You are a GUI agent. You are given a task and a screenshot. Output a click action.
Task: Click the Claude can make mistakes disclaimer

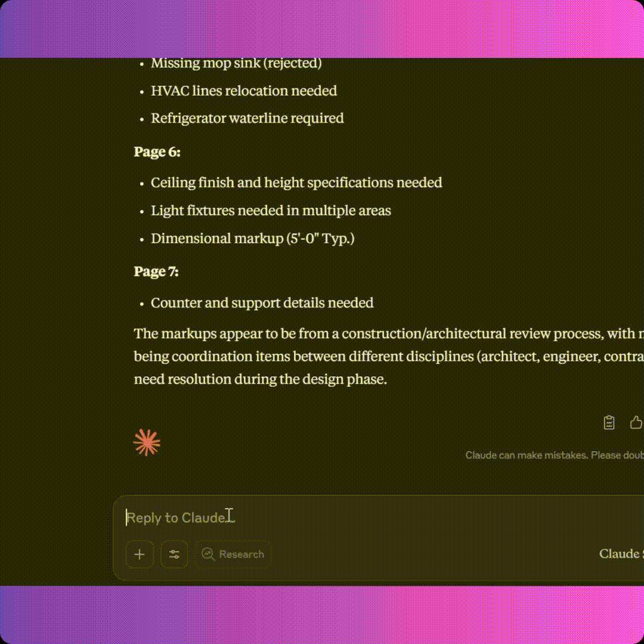pos(555,455)
